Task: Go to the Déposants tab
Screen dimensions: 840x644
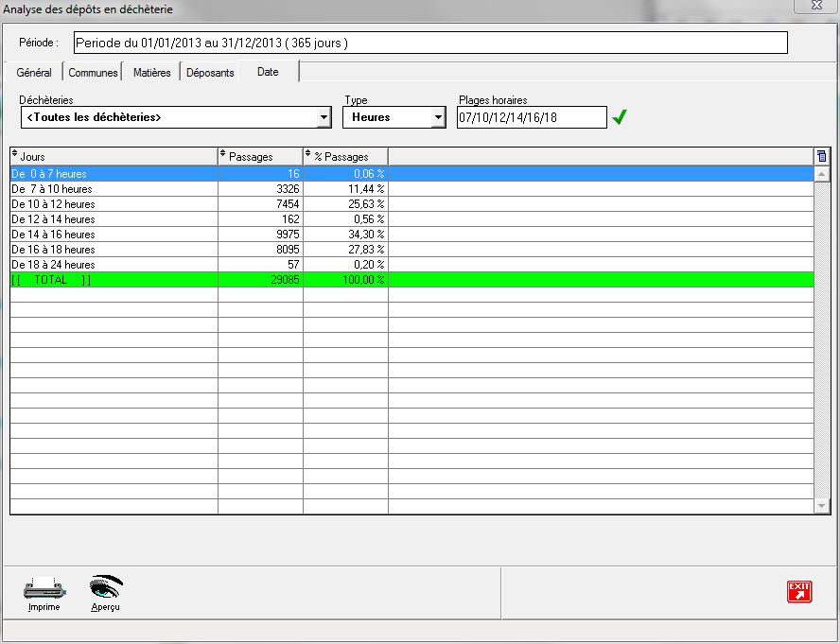Action: tap(210, 73)
